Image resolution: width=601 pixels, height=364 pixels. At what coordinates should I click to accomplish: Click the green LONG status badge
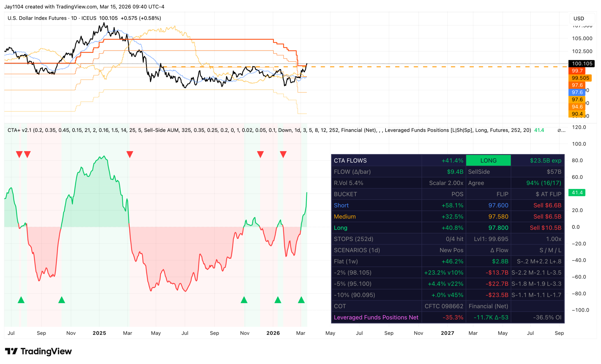coord(488,161)
